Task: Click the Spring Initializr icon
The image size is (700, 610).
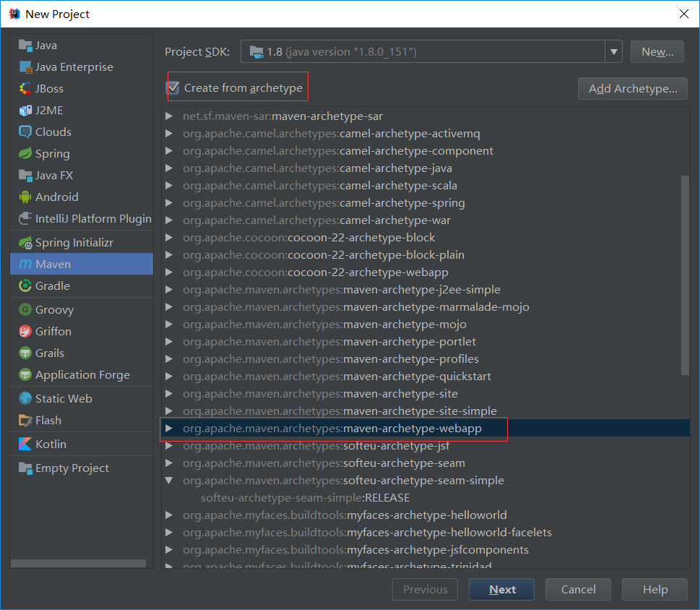Action: (x=25, y=243)
